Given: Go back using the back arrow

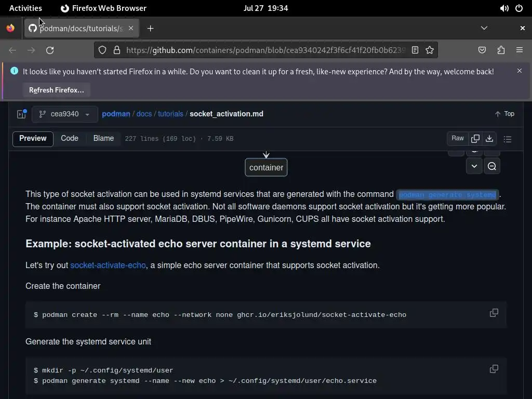Looking at the screenshot, I should pos(12,50).
